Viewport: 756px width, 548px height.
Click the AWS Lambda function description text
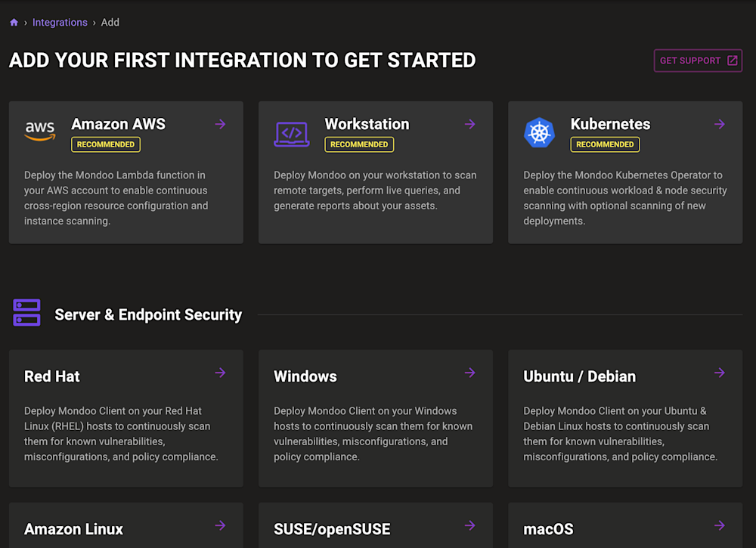pos(116,198)
